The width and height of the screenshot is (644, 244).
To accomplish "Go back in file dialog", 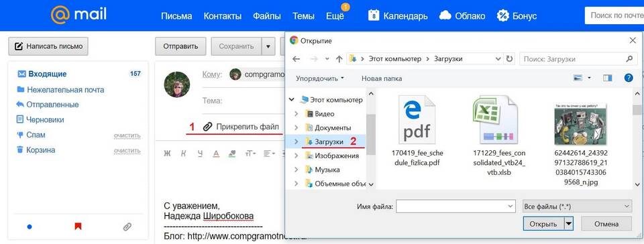I will pos(296,59).
